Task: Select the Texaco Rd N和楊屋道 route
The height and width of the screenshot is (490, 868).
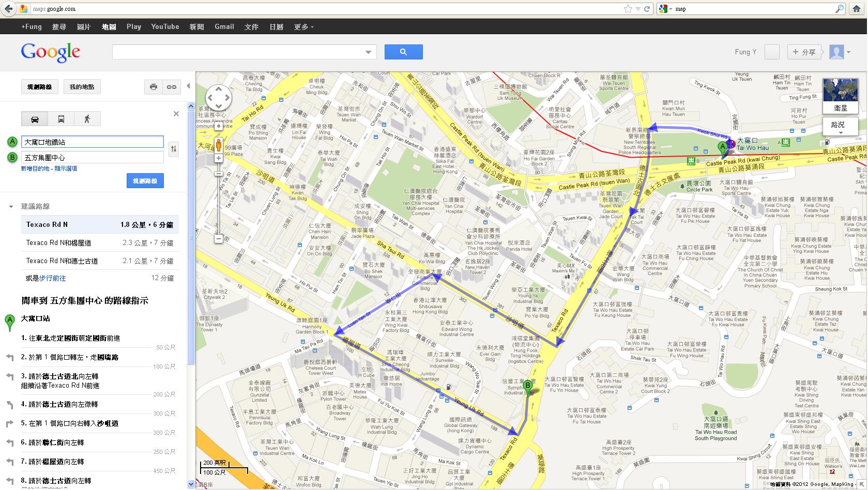Action: click(100, 243)
